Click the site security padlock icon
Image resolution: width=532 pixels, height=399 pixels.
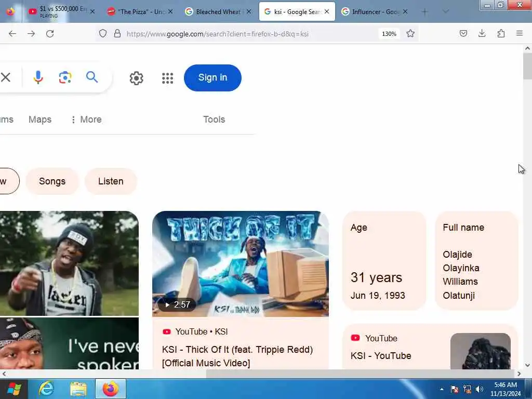(117, 33)
